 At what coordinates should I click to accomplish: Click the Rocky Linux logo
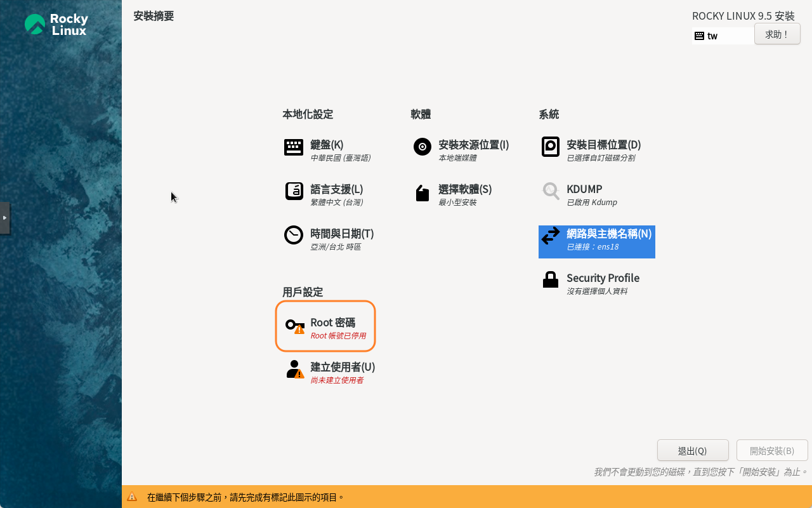(56, 25)
